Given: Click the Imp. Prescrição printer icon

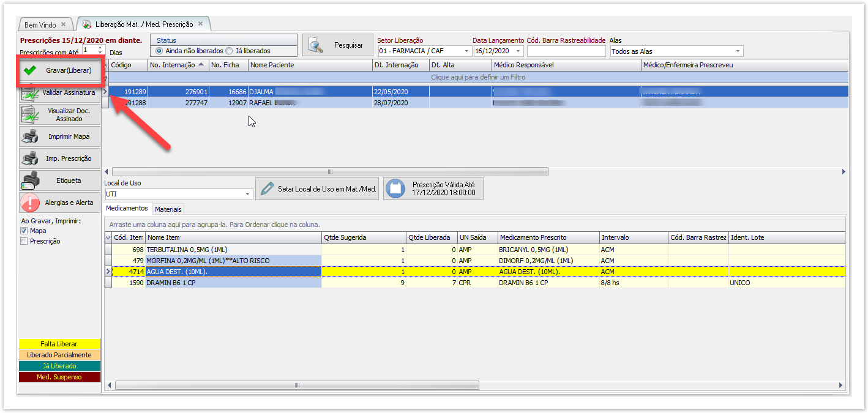Looking at the screenshot, I should click(30, 158).
